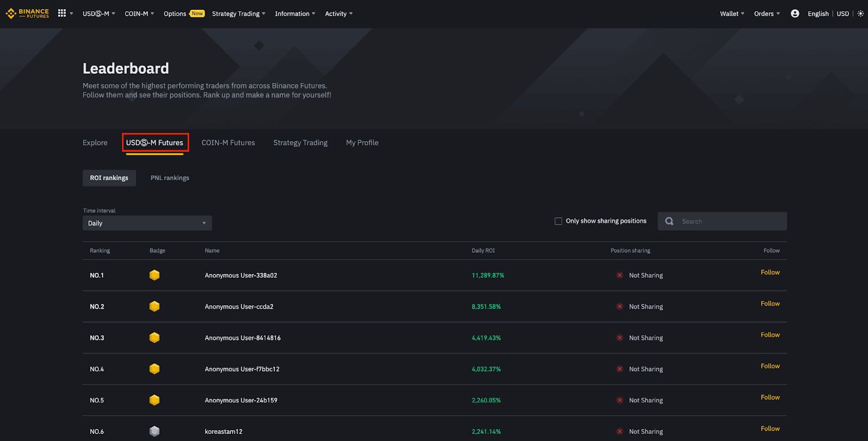Open the Orders dropdown
Image resolution: width=868 pixels, height=441 pixels.
[x=767, y=14]
